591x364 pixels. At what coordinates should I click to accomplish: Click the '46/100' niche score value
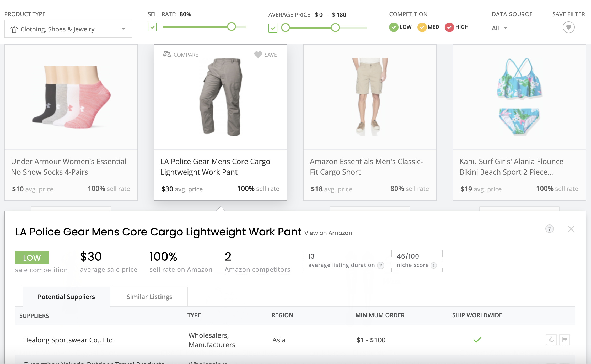pyautogui.click(x=408, y=256)
